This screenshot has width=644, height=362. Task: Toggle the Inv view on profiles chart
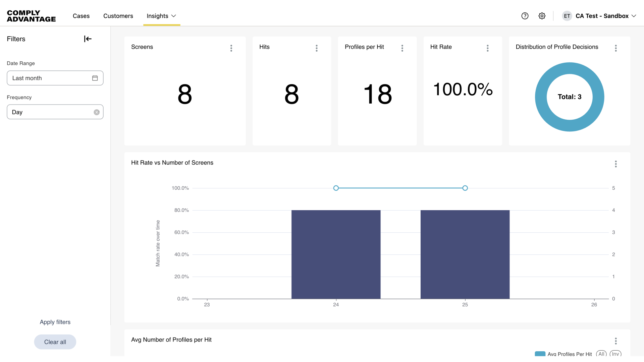[x=616, y=354]
